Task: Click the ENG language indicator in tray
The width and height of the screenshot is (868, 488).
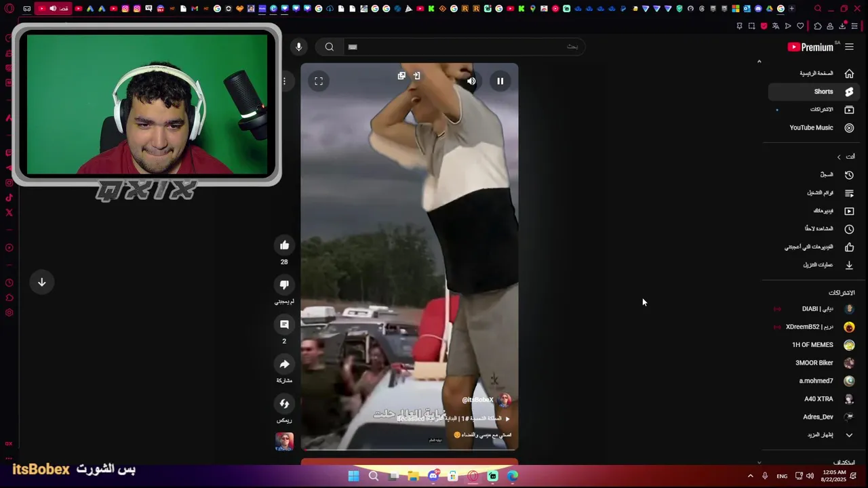Action: pos(782,476)
